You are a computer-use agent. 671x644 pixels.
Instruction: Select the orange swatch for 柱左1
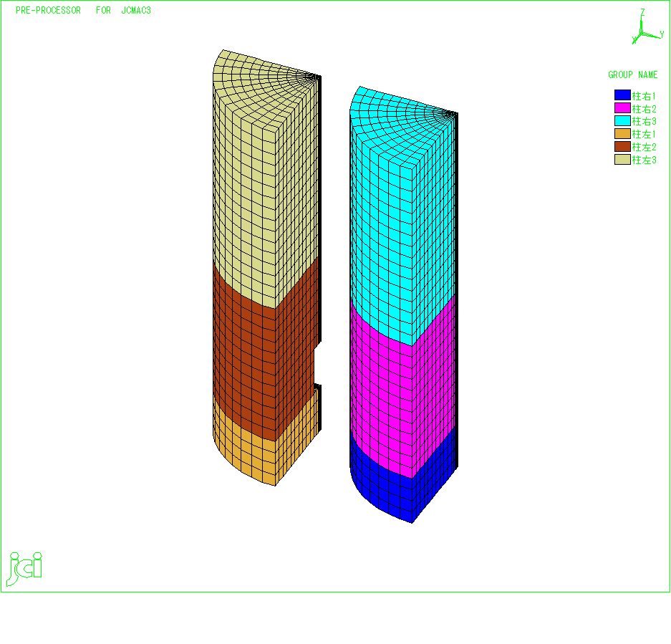pos(622,133)
